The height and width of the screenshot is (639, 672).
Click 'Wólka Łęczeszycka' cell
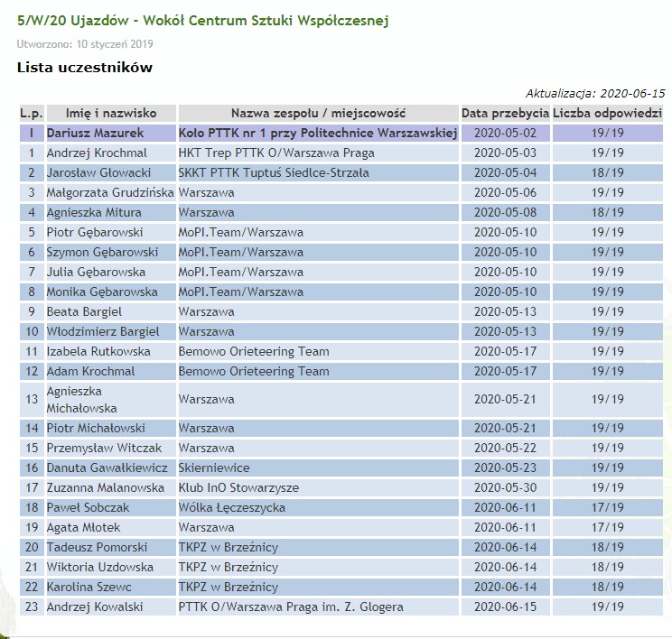(x=319, y=507)
